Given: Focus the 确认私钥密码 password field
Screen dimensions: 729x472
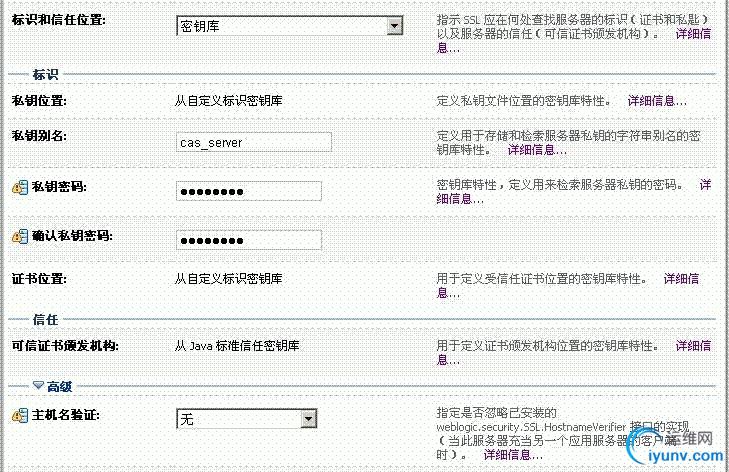Looking at the screenshot, I should pyautogui.click(x=248, y=240).
